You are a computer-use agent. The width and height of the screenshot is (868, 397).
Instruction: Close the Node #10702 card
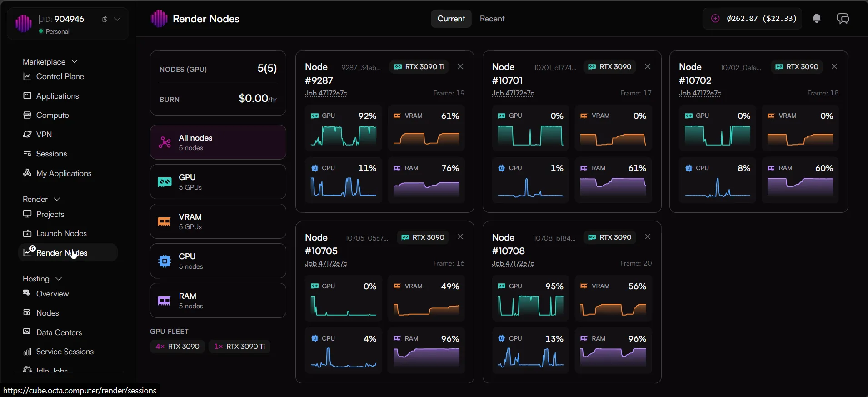pyautogui.click(x=834, y=66)
